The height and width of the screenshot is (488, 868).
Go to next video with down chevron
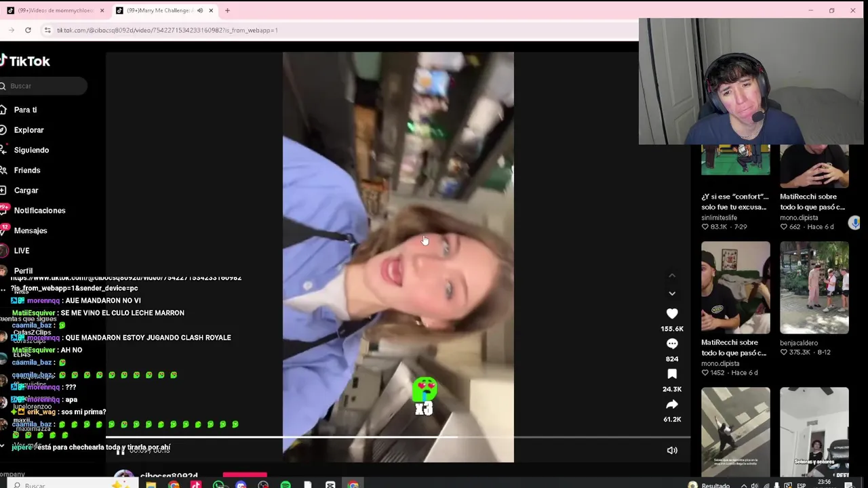click(x=672, y=293)
